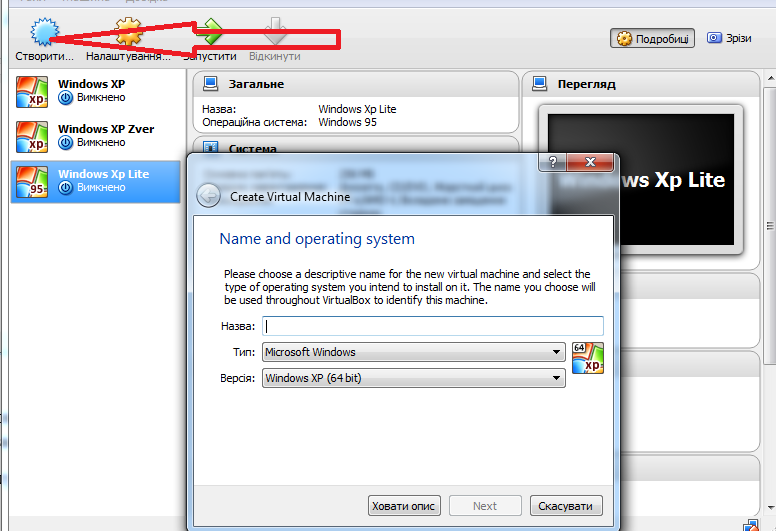Click the Windows XP Zver OS icon

coord(32,137)
